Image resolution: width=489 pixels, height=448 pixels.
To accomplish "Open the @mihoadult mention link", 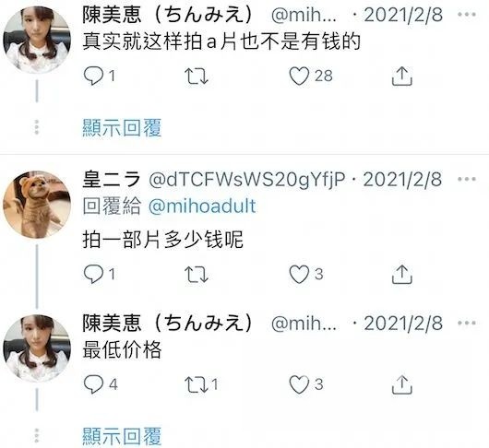I will 202,206.
